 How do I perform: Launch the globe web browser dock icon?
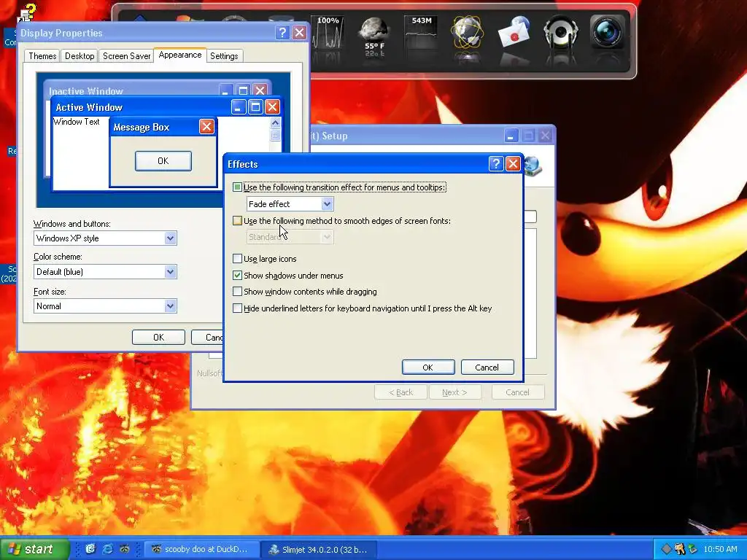click(x=468, y=32)
